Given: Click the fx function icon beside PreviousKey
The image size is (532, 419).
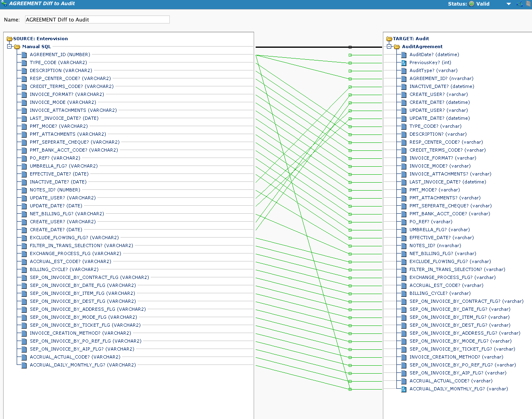Looking at the screenshot, I should pyautogui.click(x=404, y=63).
